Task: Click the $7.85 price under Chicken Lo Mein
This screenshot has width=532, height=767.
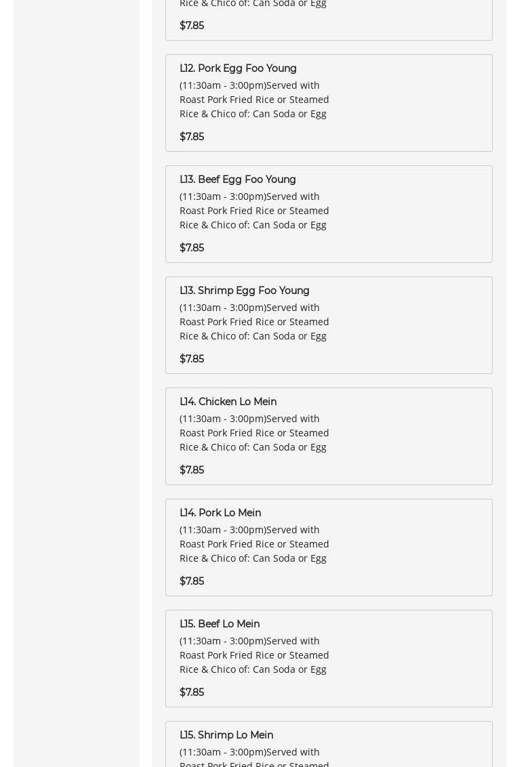Action: [x=192, y=470]
